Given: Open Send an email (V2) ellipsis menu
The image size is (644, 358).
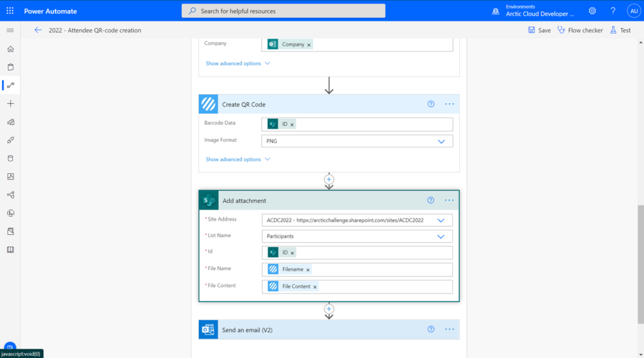Looking at the screenshot, I should (x=449, y=329).
